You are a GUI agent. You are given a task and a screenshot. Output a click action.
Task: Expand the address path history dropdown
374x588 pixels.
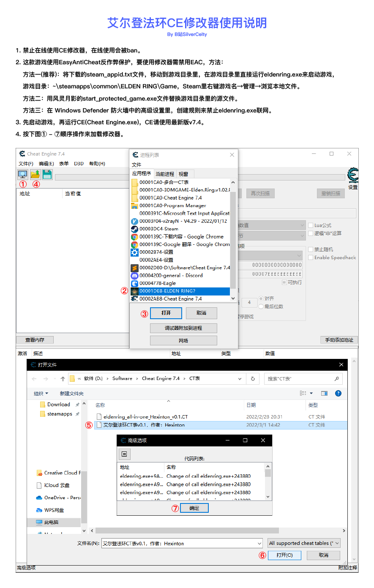(x=240, y=379)
